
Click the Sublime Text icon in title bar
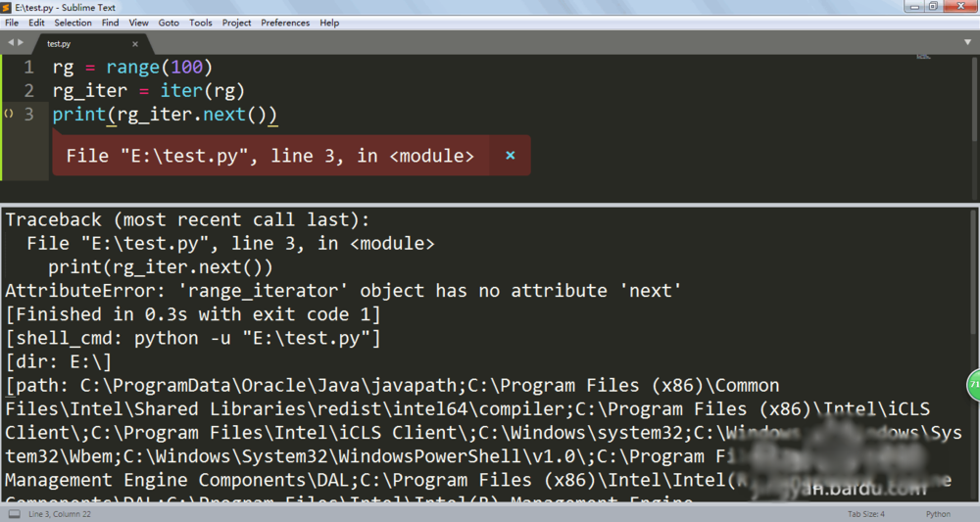[7, 8]
